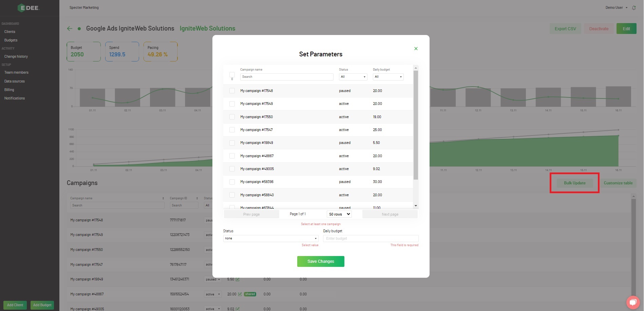Go back with the left arrow icon
This screenshot has width=644, height=311.
pos(70,29)
